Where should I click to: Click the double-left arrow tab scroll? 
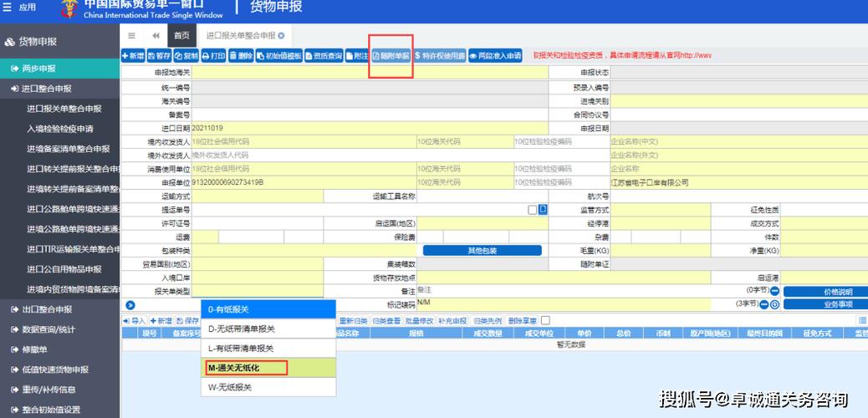point(156,35)
